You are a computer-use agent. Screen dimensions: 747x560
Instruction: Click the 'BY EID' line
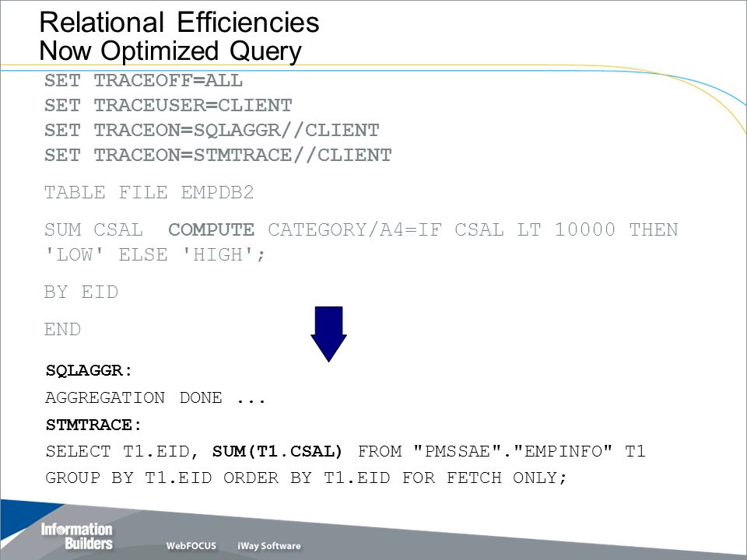81,292
